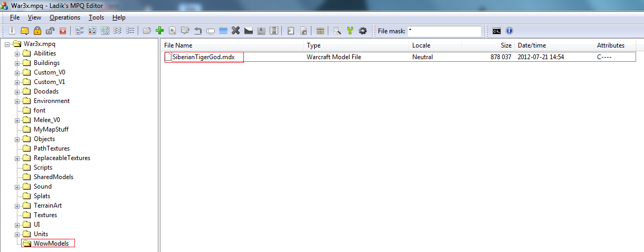Select the Splats folder

42,196
